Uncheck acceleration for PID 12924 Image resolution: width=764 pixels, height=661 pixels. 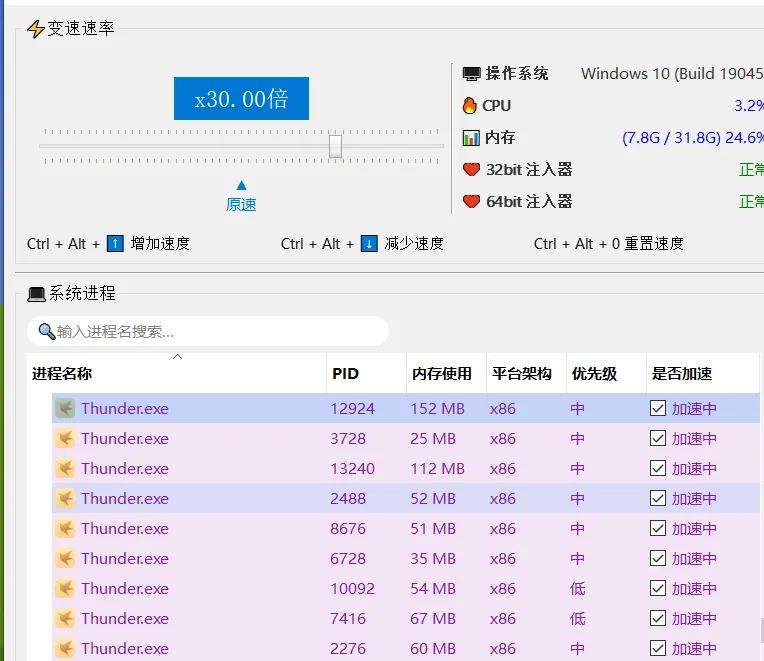pos(658,408)
